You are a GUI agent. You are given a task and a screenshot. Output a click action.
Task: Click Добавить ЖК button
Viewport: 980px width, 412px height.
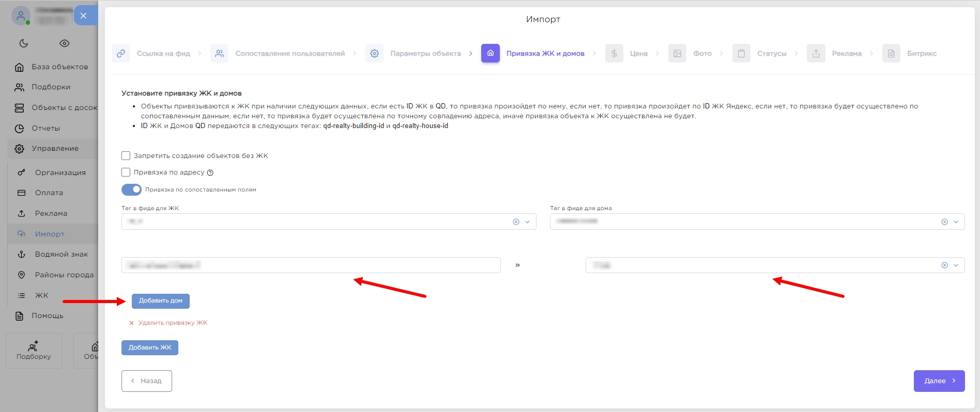pos(150,347)
